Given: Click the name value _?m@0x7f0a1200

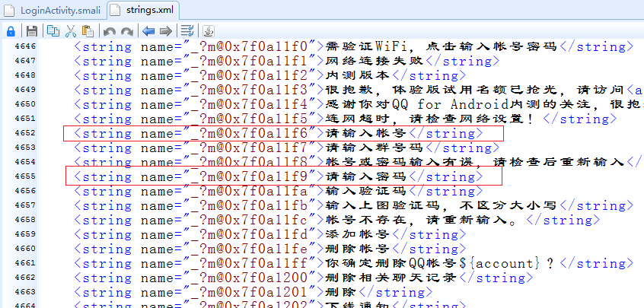Looking at the screenshot, I should (x=250, y=278).
